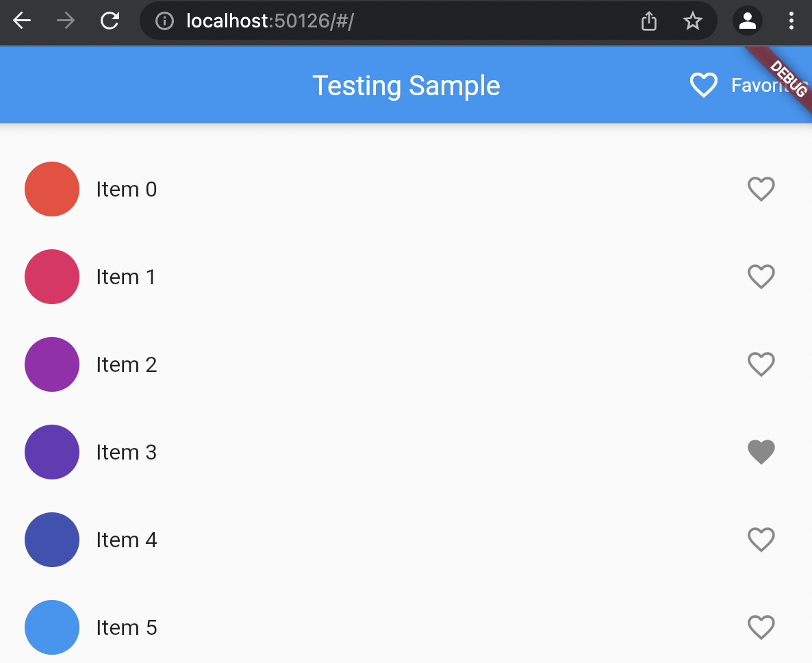
Task: Open the browser three-dot menu
Action: click(791, 21)
